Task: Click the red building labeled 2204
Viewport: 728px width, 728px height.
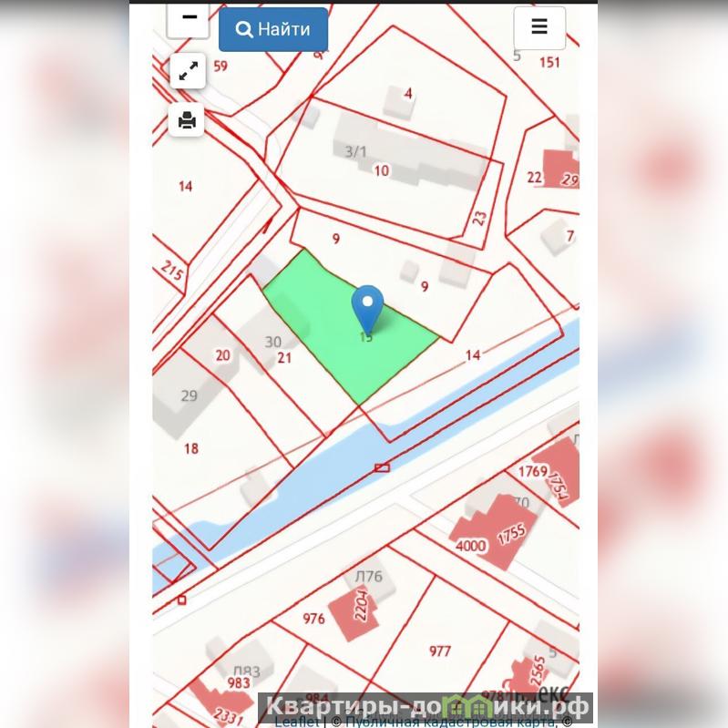Action: [355, 611]
